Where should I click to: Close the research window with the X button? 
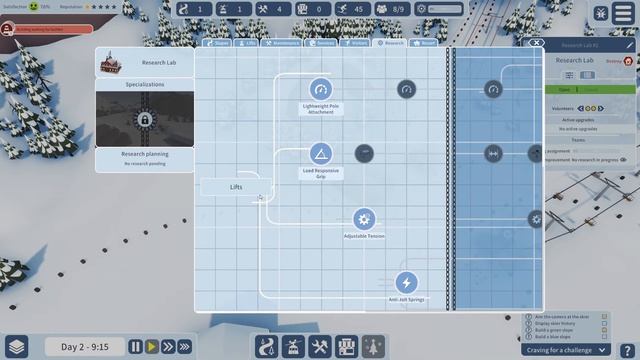(536, 43)
